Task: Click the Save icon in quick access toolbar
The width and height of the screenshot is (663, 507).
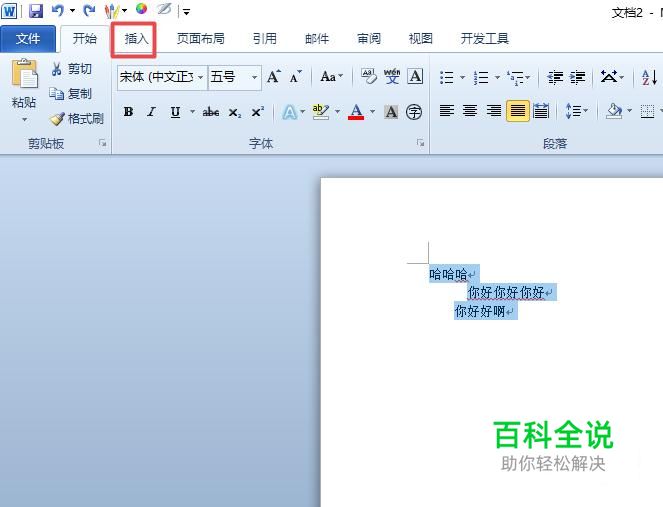Action: pos(36,11)
